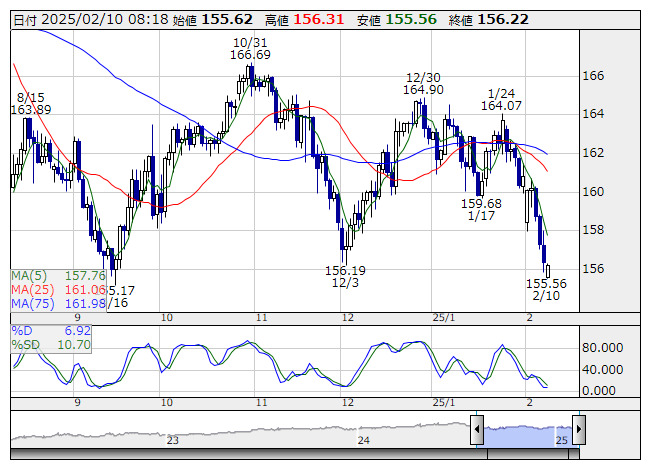
Task: Click the 40.000 stochastic axis label
Action: (x=603, y=370)
